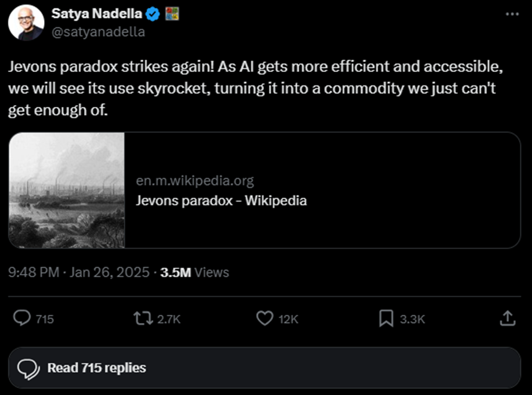Image resolution: width=532 pixels, height=395 pixels.
Task: Bookmark the tweet via the bookmark icon
Action: pos(386,318)
